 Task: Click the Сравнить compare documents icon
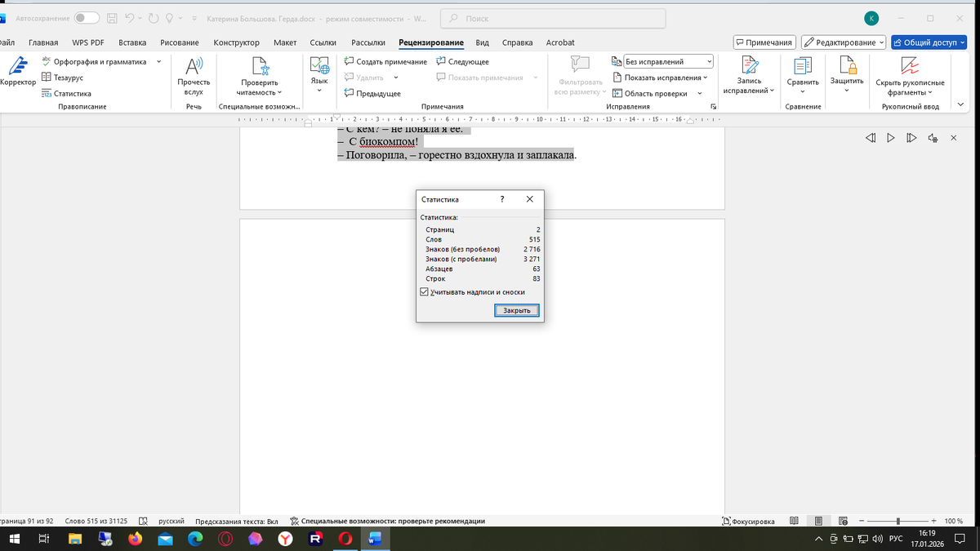pyautogui.click(x=803, y=67)
